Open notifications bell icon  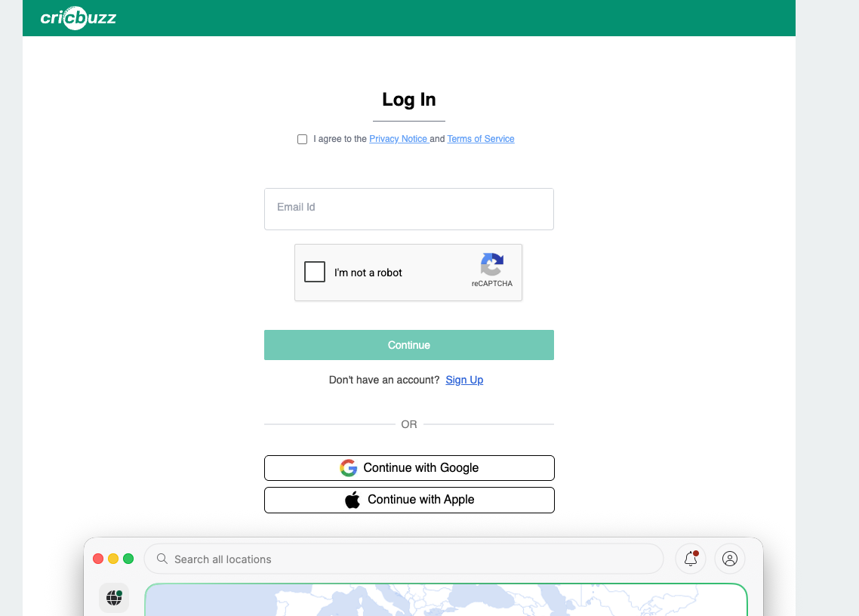click(x=691, y=559)
